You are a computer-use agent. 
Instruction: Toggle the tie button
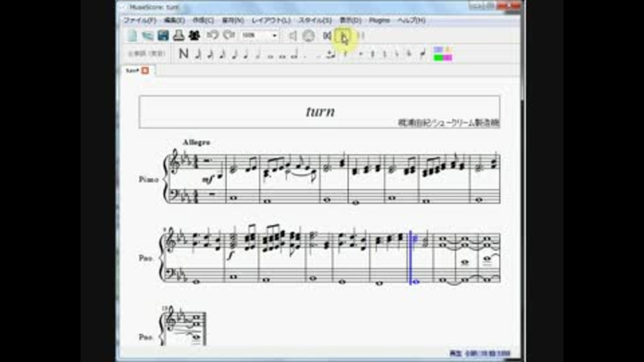coord(330,54)
